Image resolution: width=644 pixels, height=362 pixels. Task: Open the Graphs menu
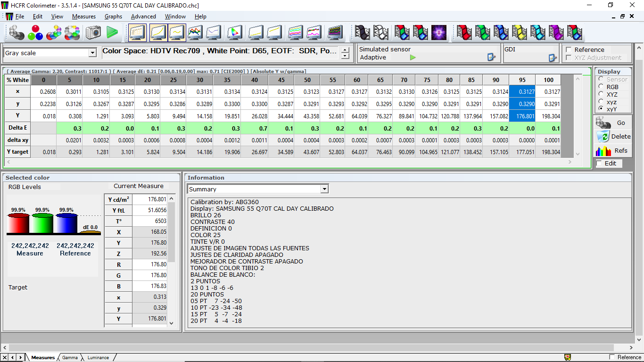pyautogui.click(x=113, y=16)
